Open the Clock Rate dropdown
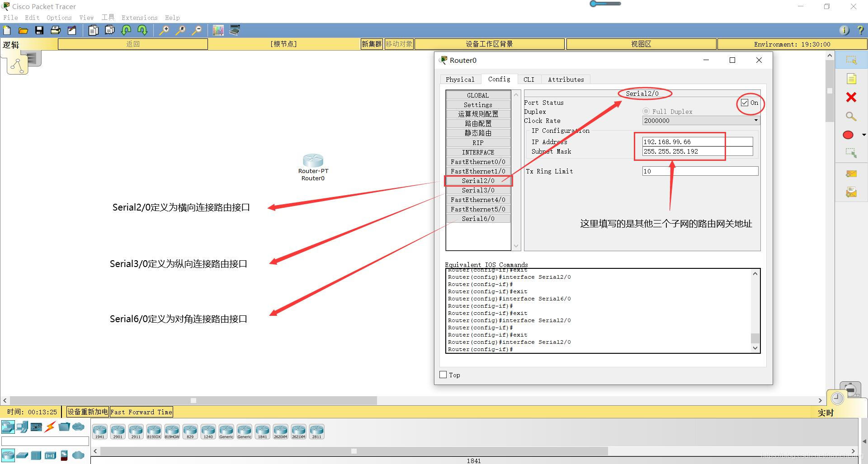Screen dimensions: 868x464 click(x=701, y=121)
